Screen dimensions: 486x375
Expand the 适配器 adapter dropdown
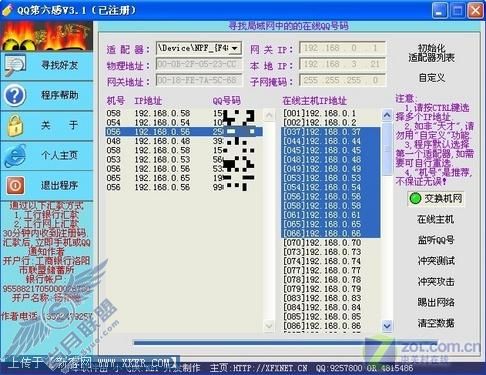(x=235, y=48)
